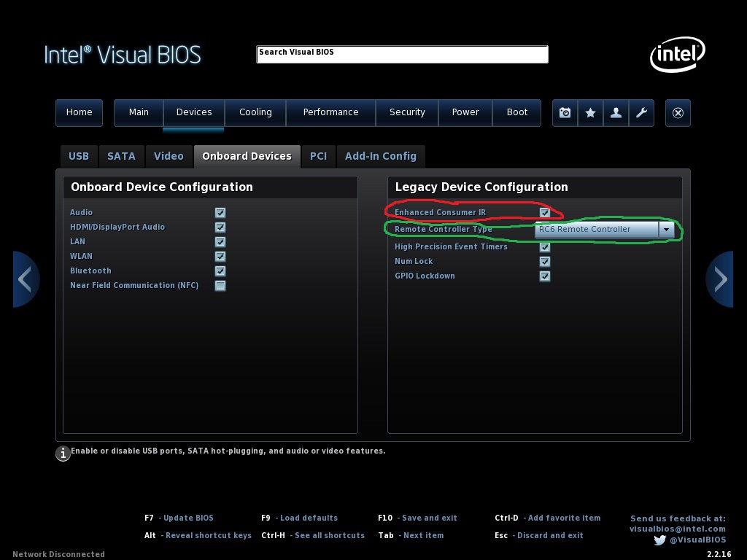The width and height of the screenshot is (747, 560).
Task: Click the info icon beside help text
Action: [63, 454]
